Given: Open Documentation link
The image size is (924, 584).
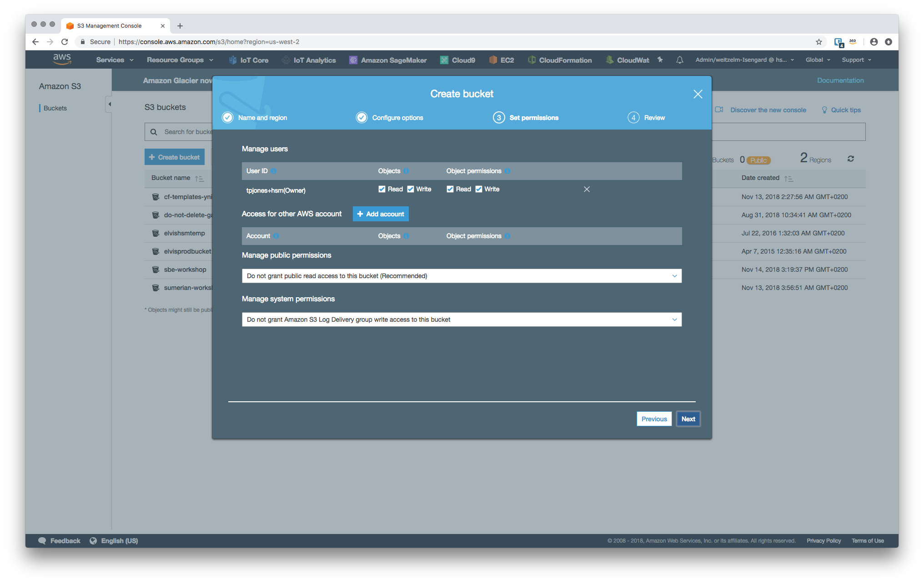Looking at the screenshot, I should click(840, 80).
